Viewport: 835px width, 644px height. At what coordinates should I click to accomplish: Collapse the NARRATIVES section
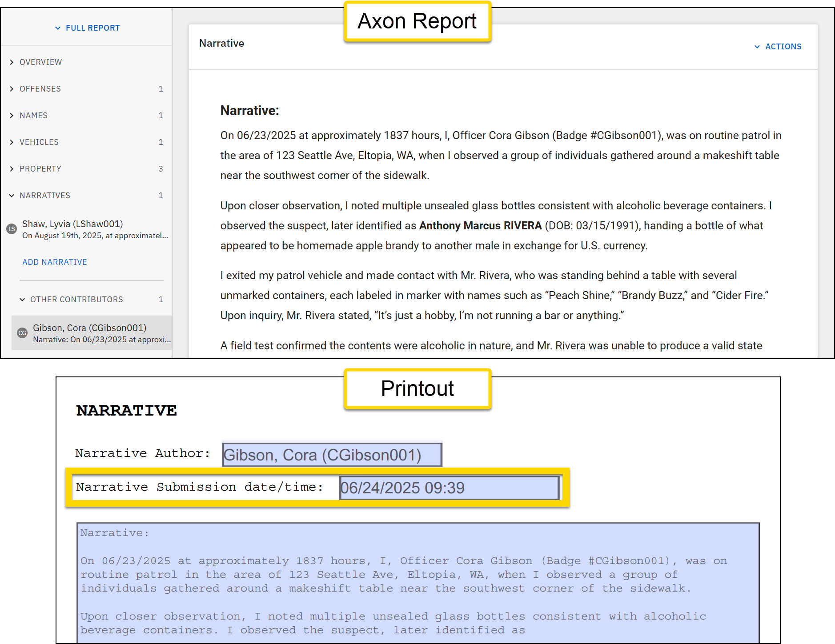pos(44,195)
